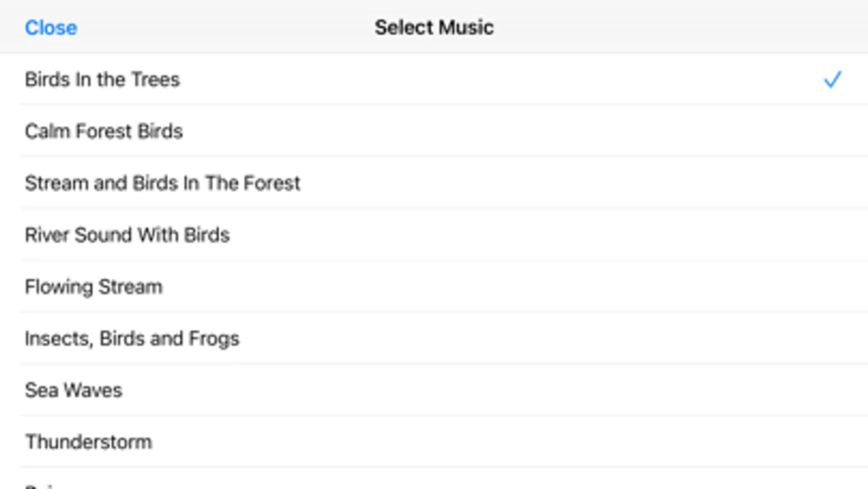Select Insects, Birds and Frogs
This screenshot has width=868, height=489.
(x=132, y=338)
